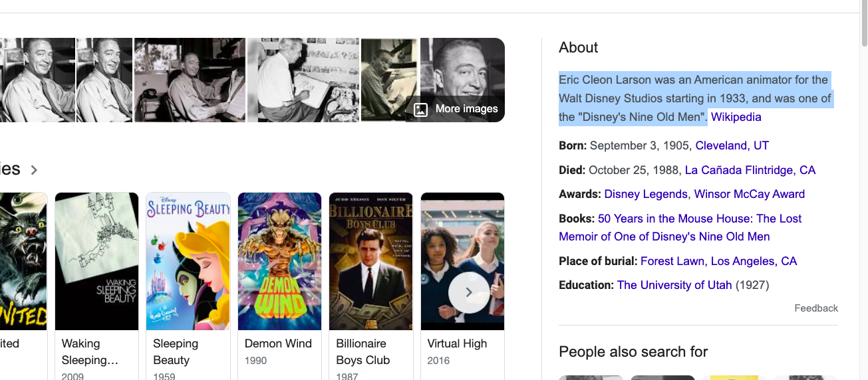Choose the Billionaire Boys Club poster

(x=371, y=261)
